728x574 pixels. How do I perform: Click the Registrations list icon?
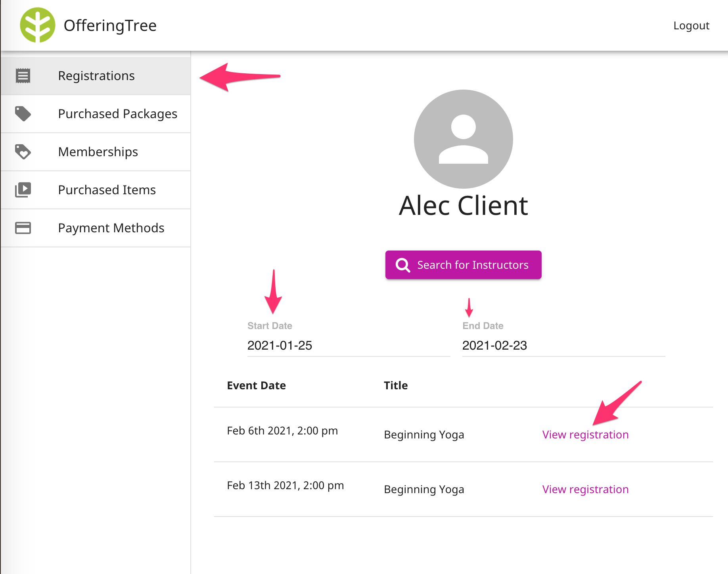point(23,76)
